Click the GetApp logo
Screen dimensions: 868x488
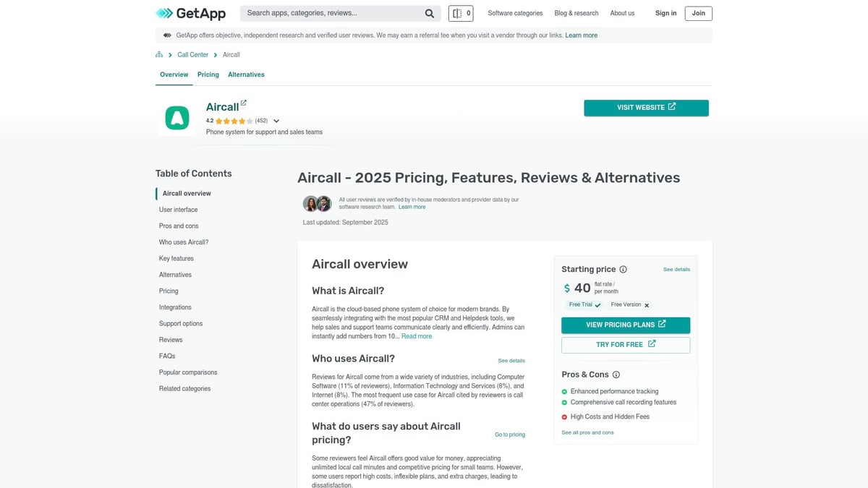click(191, 13)
